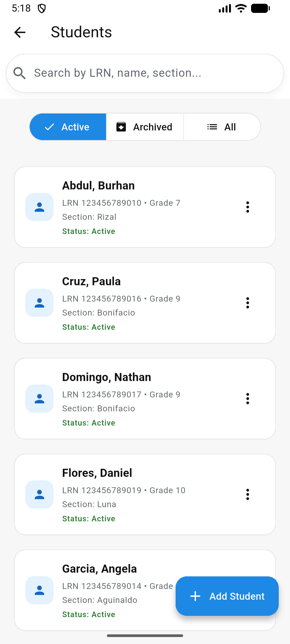Click Flores, Daniel's avatar icon
The height and width of the screenshot is (644, 290).
(39, 495)
